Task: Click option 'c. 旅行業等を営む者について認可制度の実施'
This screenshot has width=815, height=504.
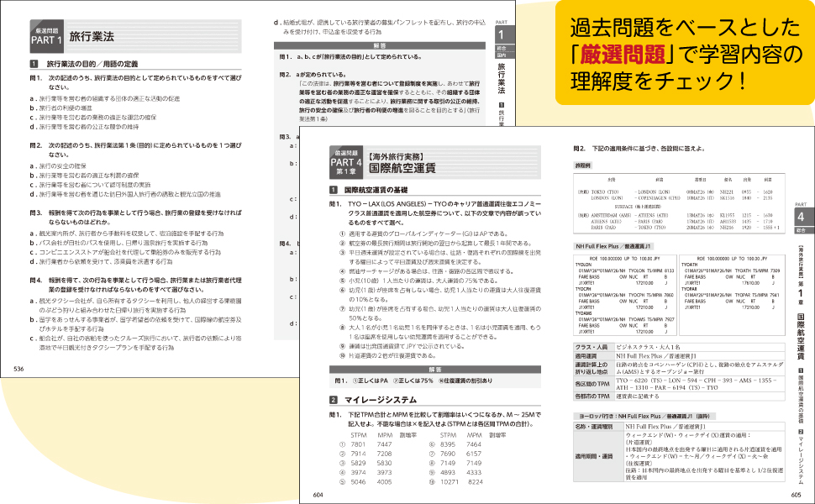Action: pos(90,185)
